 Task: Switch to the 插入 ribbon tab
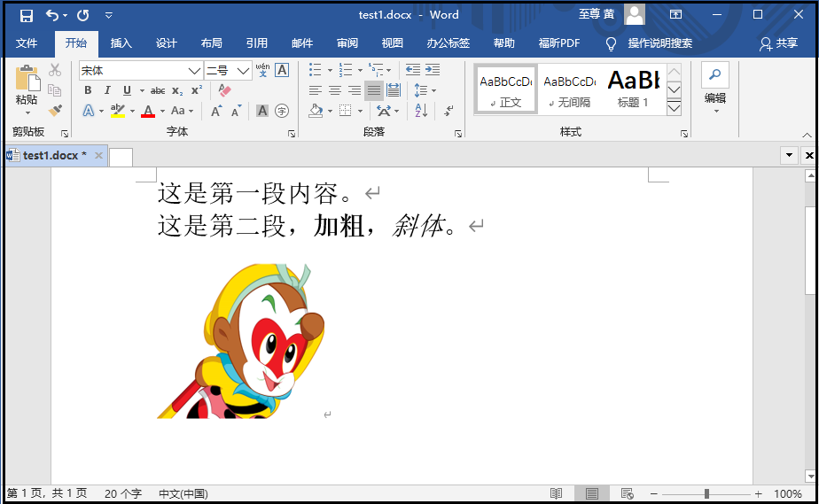point(121,43)
